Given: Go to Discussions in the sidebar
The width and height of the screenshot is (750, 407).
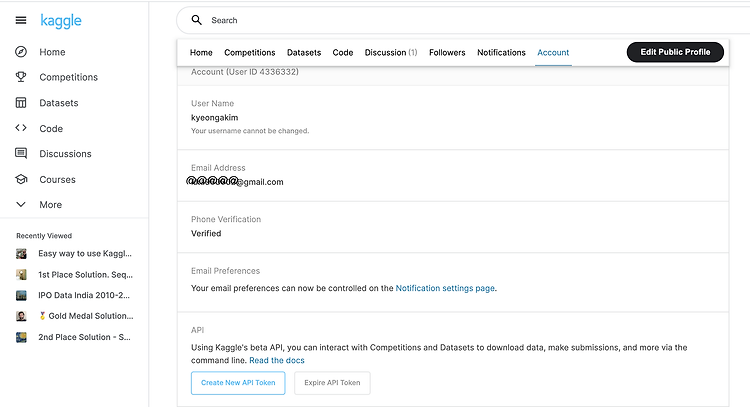Looking at the screenshot, I should [65, 154].
